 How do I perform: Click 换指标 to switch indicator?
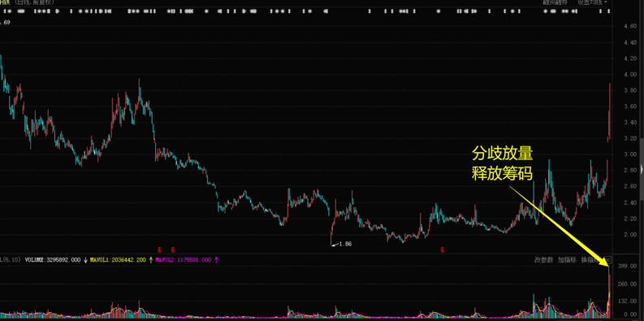[x=590, y=260]
